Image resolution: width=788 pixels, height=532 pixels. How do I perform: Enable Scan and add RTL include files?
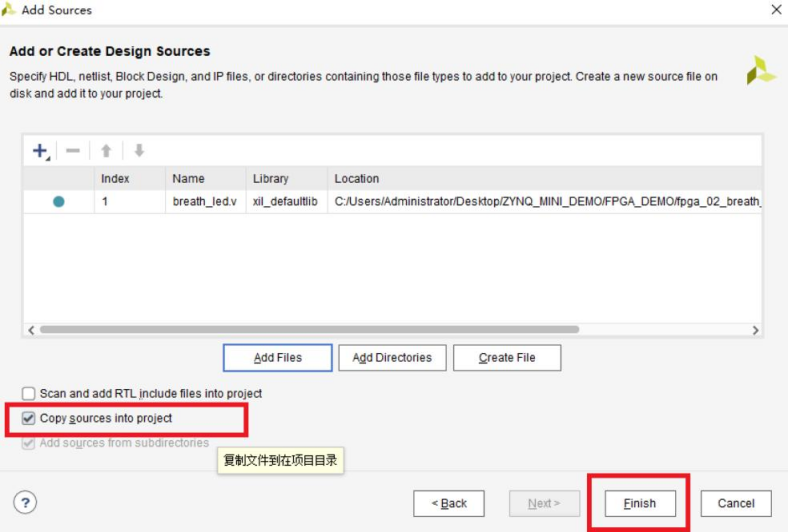coord(28,394)
